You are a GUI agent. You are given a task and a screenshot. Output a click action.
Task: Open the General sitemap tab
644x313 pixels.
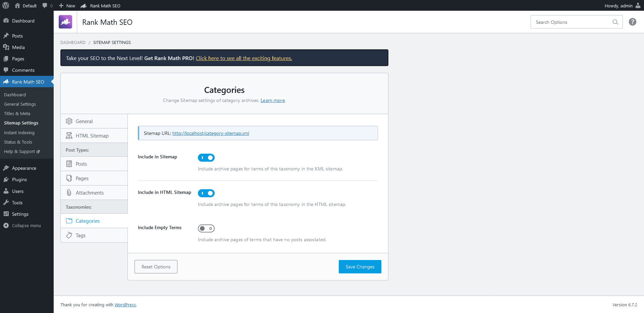point(94,121)
